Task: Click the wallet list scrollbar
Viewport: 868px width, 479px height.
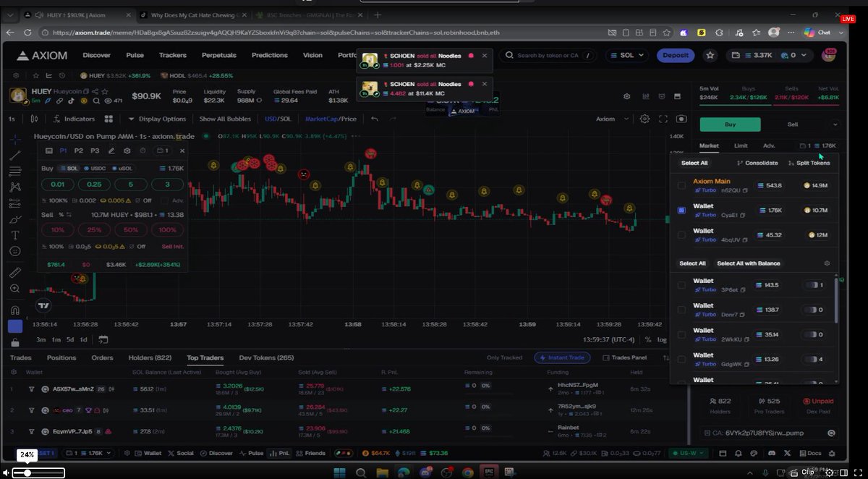Action: click(x=836, y=300)
